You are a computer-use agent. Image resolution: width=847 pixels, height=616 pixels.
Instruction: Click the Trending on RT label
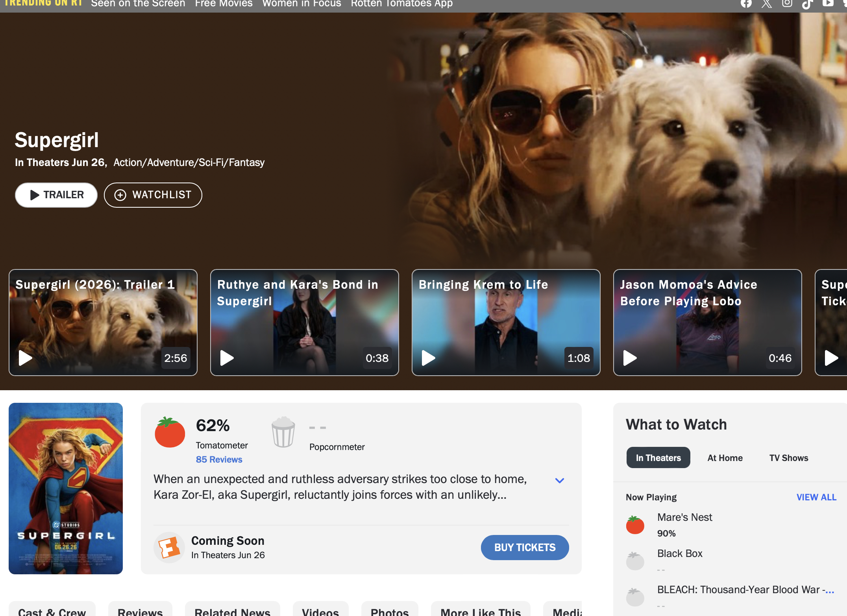pos(43,3)
